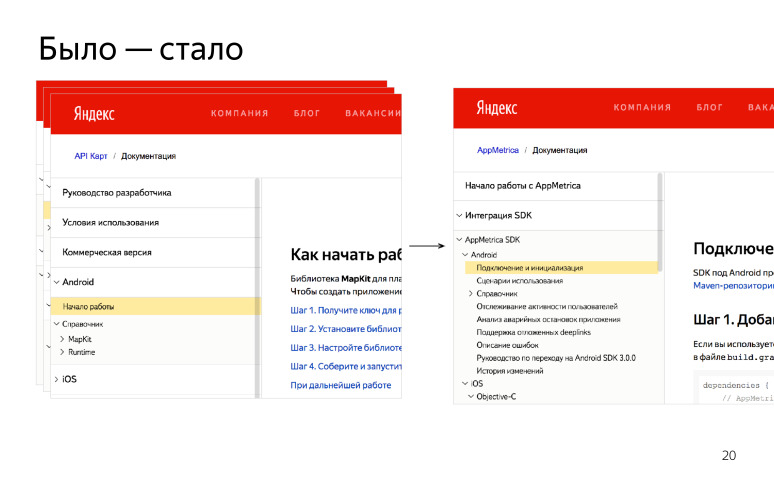Collapse Справочник chevron on the API Карт page
The width and height of the screenshot is (774, 484).
tap(57, 324)
